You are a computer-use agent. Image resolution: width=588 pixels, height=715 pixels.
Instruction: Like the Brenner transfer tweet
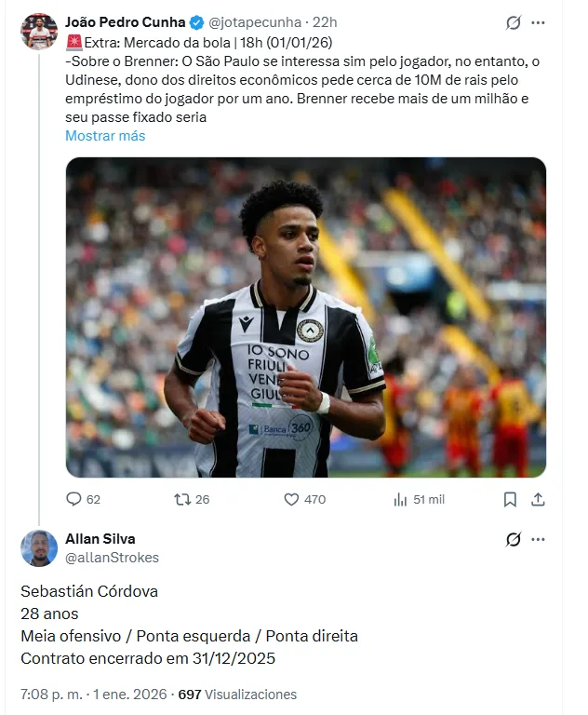click(x=291, y=499)
